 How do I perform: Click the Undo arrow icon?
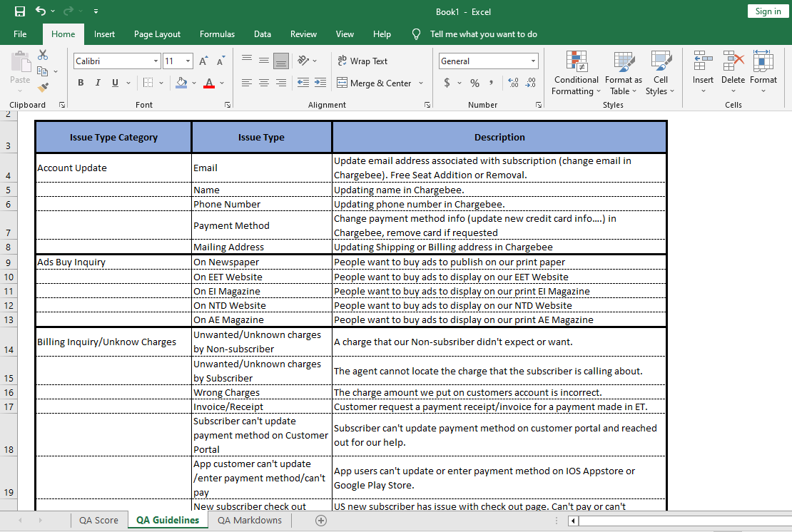pos(41,11)
